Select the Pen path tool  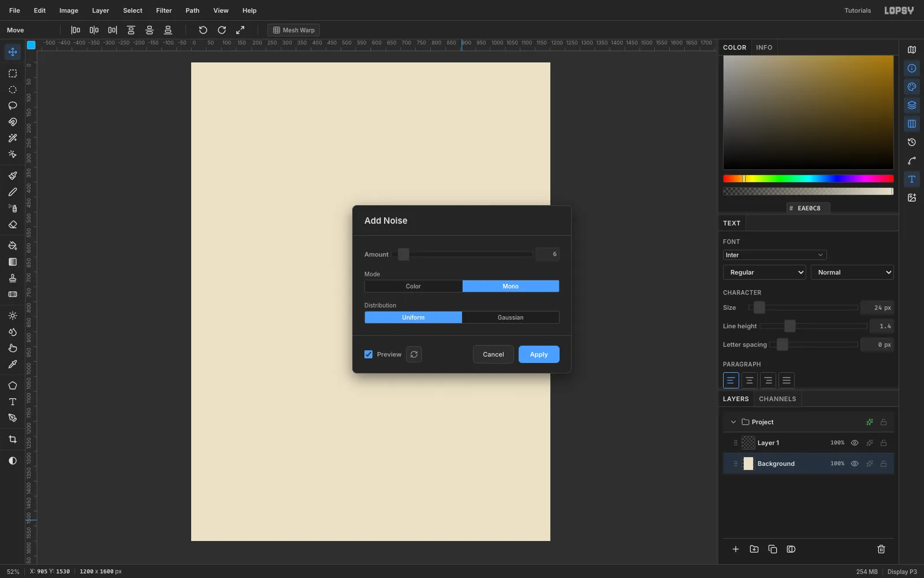[x=12, y=418]
